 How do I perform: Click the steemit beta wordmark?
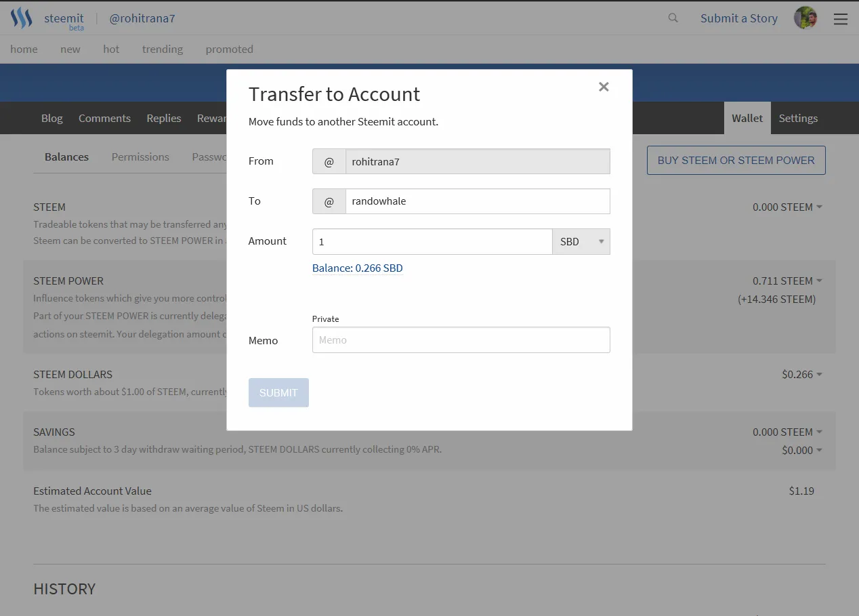pyautogui.click(x=64, y=20)
